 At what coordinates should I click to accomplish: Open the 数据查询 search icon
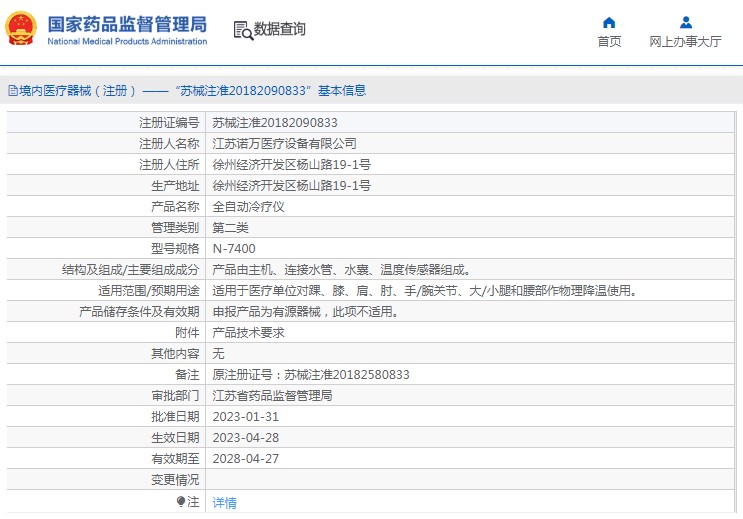coord(243,30)
